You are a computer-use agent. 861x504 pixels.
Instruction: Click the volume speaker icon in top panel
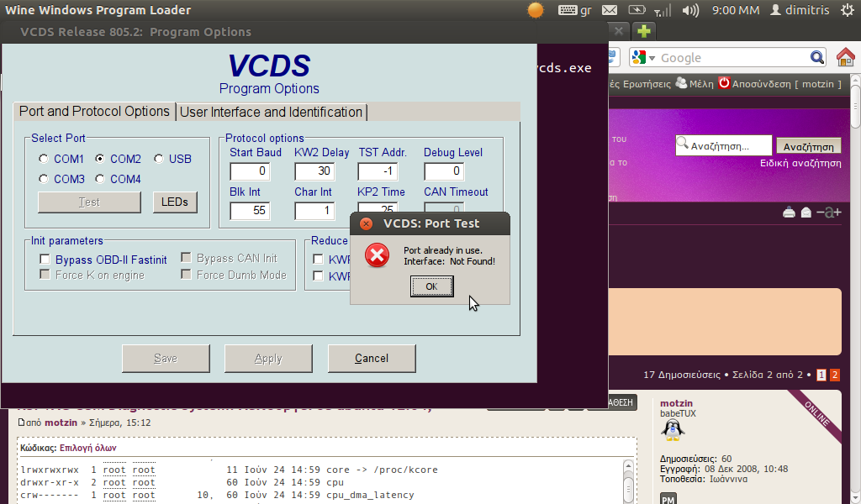[690, 10]
